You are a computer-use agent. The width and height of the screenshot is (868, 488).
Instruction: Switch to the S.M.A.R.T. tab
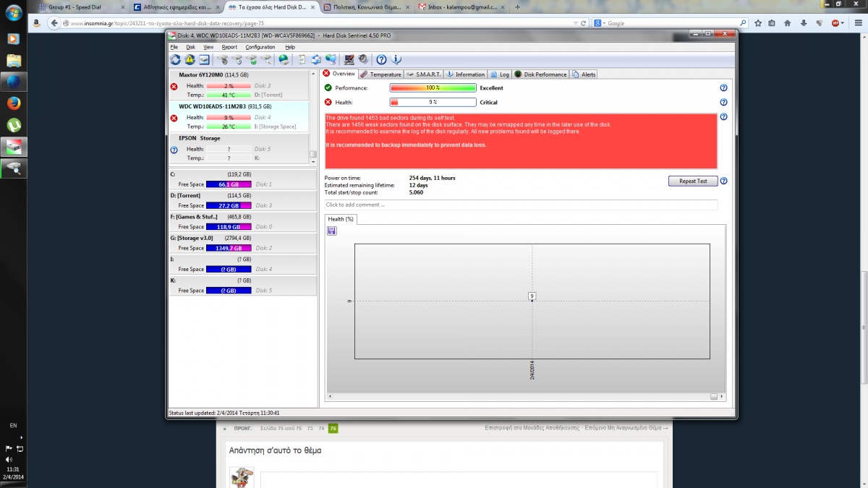(x=423, y=74)
